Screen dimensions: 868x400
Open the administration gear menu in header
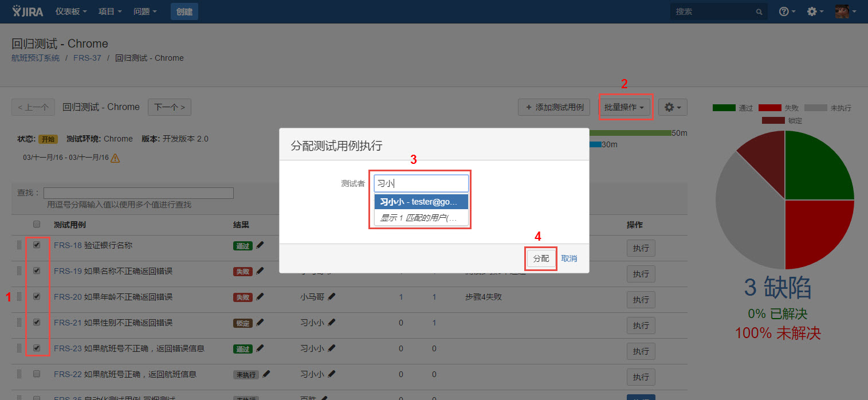point(815,11)
